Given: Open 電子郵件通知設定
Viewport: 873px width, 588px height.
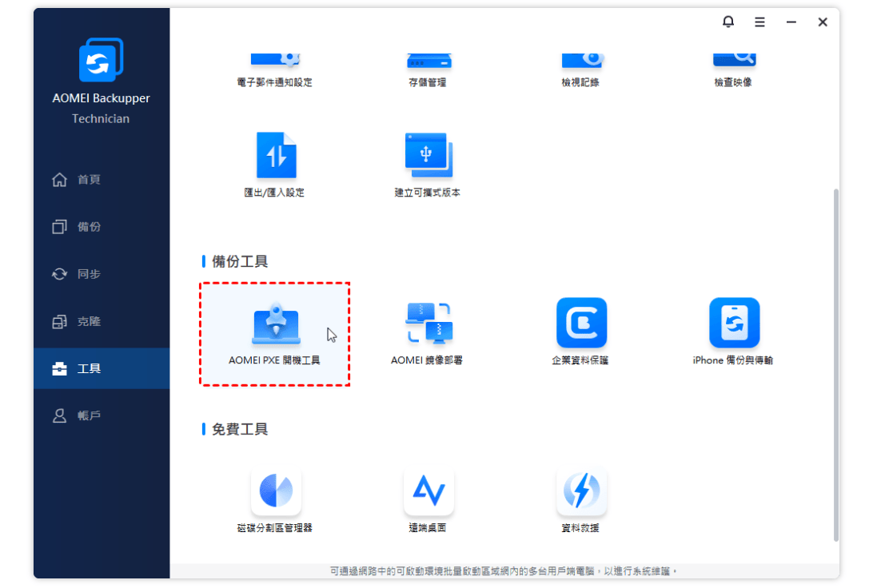Looking at the screenshot, I should click(x=275, y=70).
